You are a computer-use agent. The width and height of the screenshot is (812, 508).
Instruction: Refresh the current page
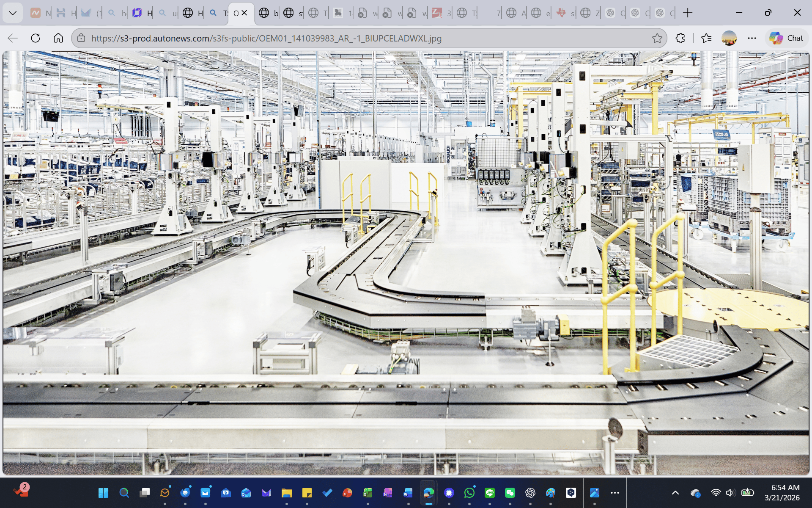[x=36, y=38]
